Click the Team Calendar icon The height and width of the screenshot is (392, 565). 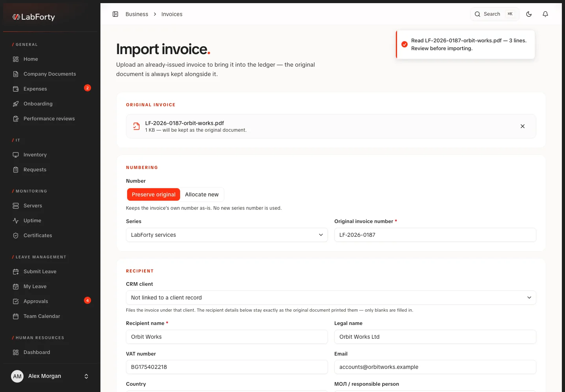(x=16, y=316)
